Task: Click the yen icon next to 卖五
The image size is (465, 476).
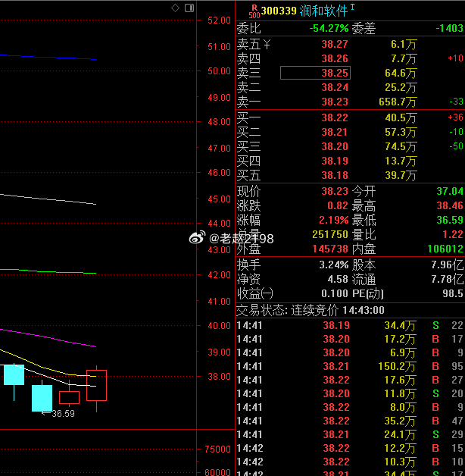Action: 267,44
